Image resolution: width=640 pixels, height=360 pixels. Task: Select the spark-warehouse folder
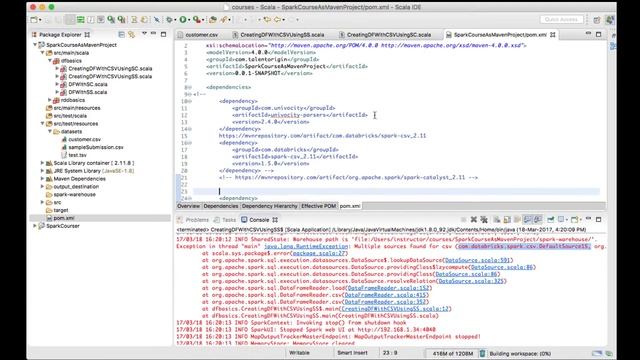[x=75, y=195]
